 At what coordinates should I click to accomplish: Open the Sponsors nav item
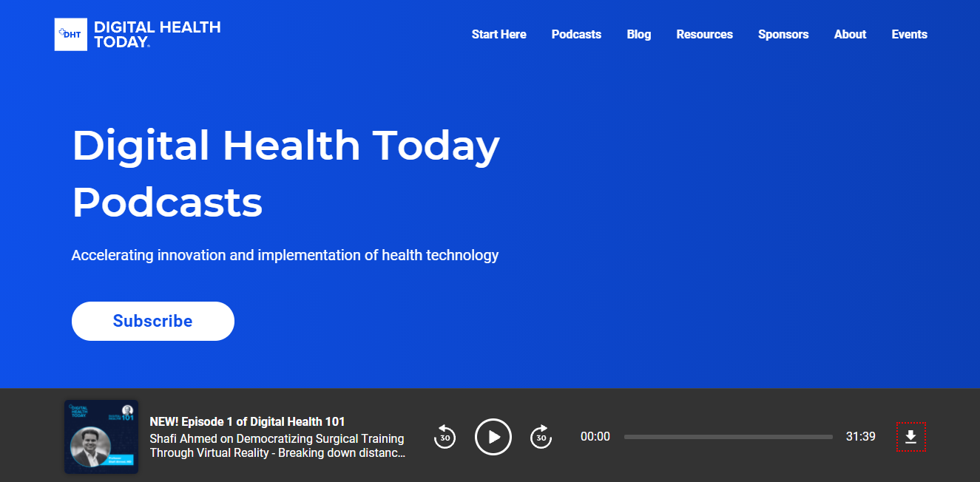click(x=783, y=35)
